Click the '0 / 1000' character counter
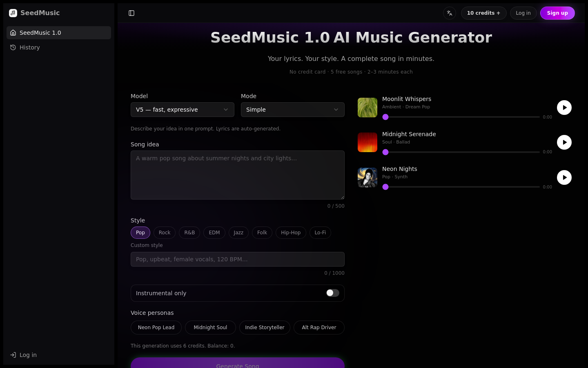 tap(334, 273)
